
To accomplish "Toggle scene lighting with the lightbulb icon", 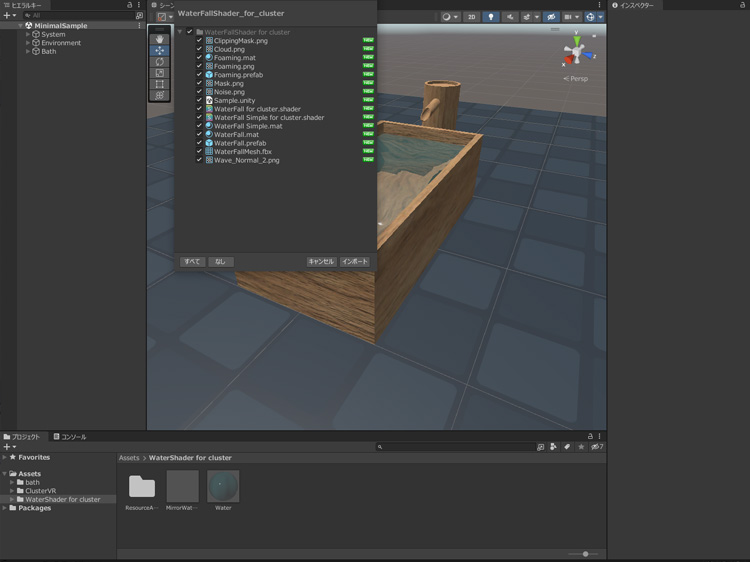I will pos(490,17).
